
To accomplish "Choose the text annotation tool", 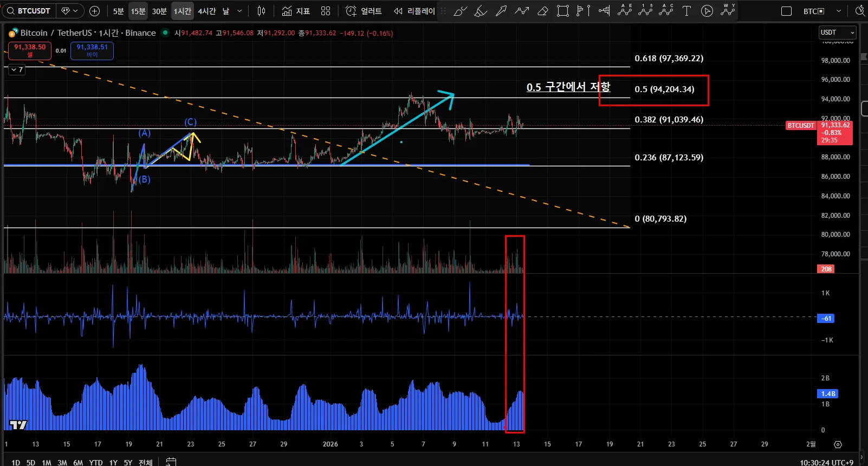I will pyautogui.click(x=686, y=11).
